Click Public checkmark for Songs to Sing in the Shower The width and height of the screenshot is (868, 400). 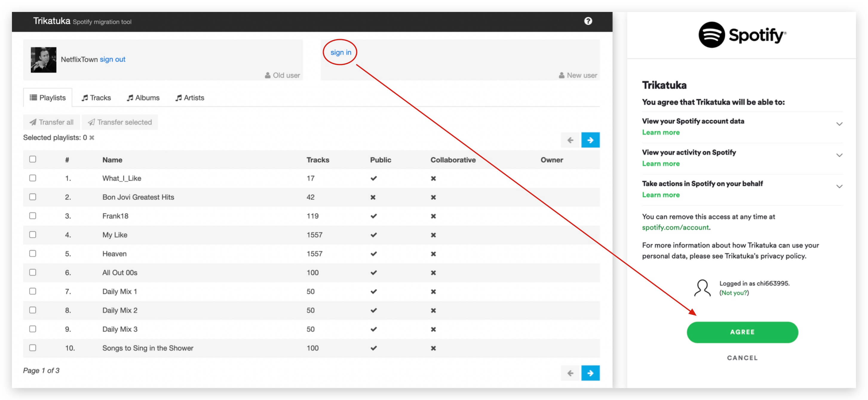(373, 348)
